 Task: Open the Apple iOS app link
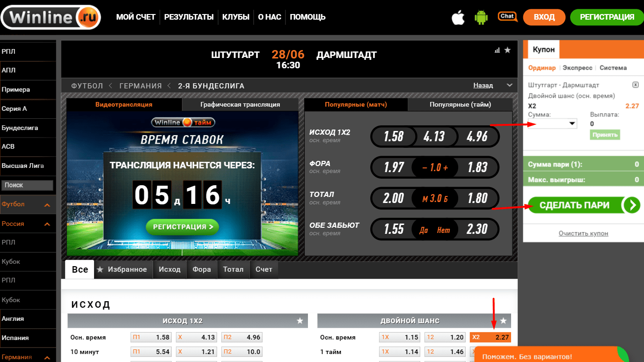458,17
